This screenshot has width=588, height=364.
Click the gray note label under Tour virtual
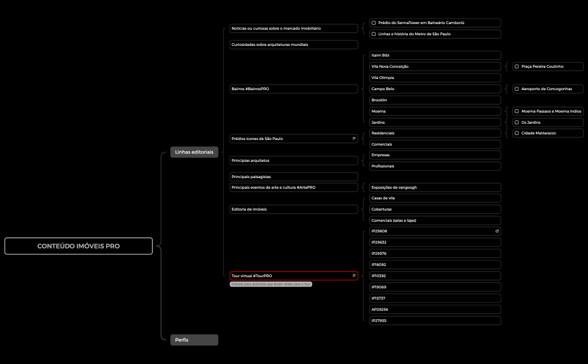click(271, 284)
